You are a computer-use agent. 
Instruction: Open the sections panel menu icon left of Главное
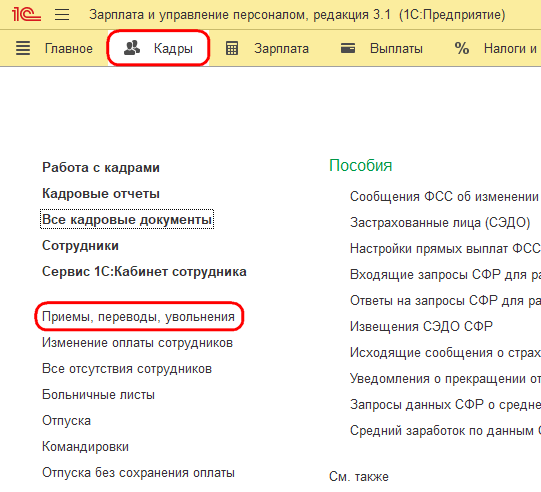click(23, 48)
